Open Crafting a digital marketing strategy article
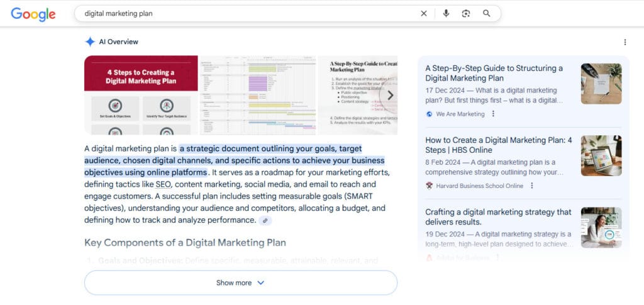The image size is (644, 305). click(498, 217)
